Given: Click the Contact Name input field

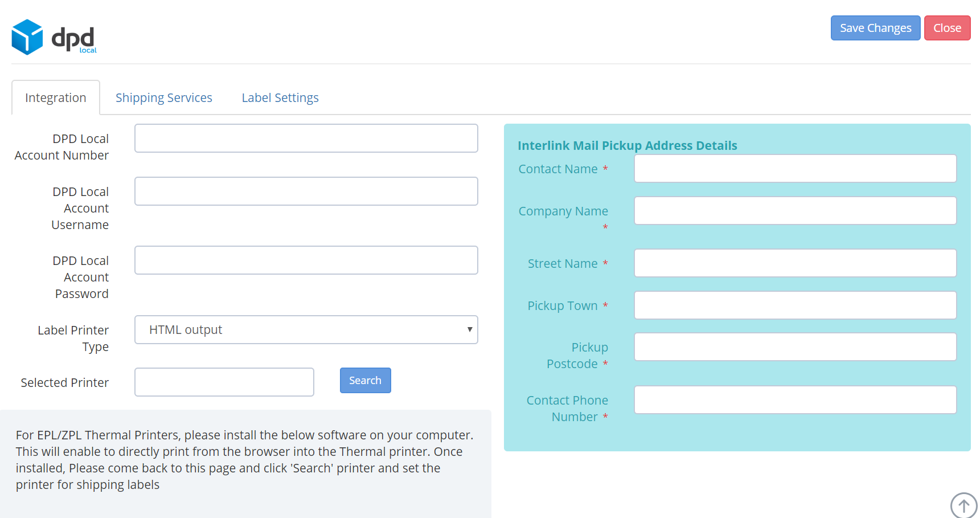Looking at the screenshot, I should (796, 168).
